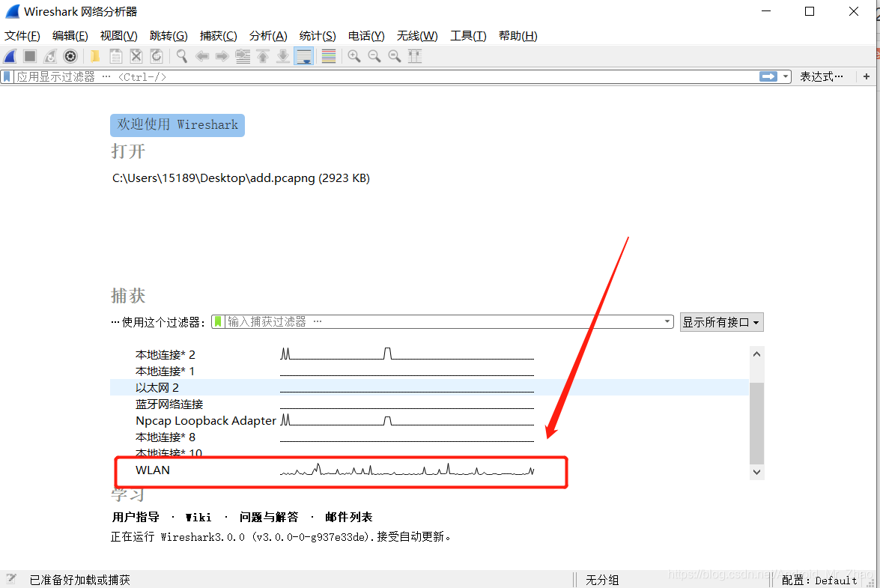Focus the capture filter input field

coord(443,321)
